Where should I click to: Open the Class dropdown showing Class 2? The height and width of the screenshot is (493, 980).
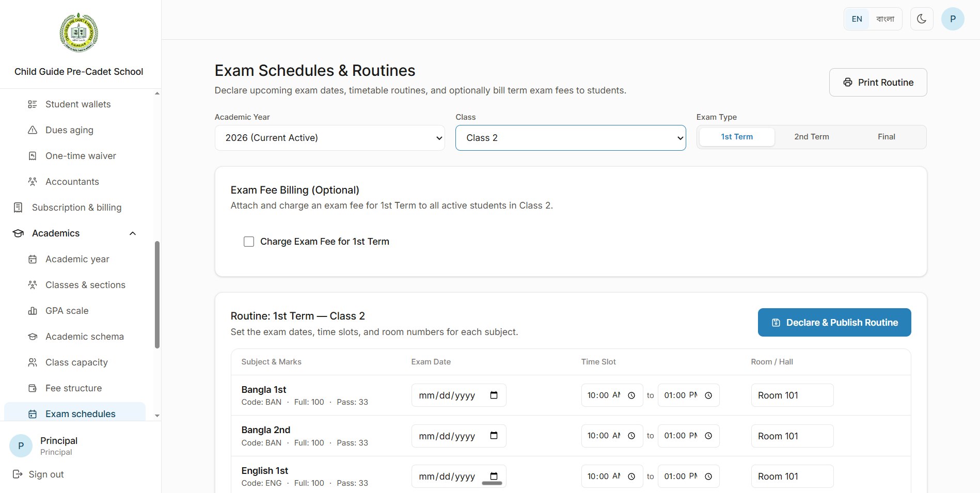(571, 138)
